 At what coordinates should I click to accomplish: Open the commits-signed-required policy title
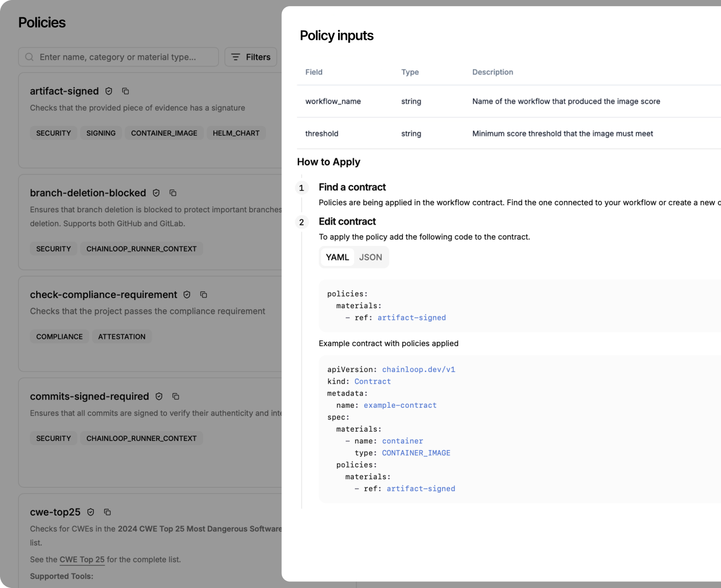point(89,397)
